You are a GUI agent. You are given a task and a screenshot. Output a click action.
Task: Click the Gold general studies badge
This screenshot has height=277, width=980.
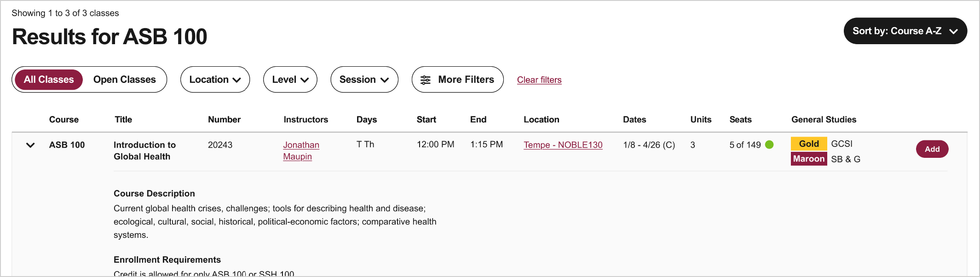[808, 144]
